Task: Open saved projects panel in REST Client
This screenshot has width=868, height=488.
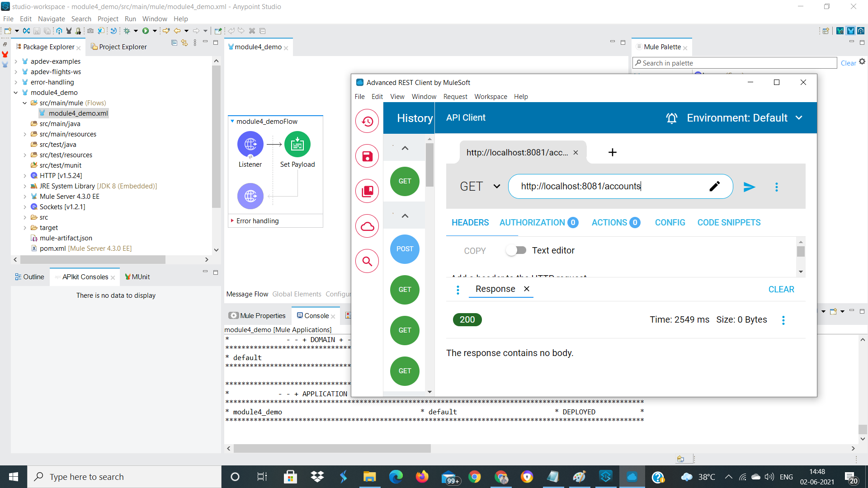Action: (367, 191)
